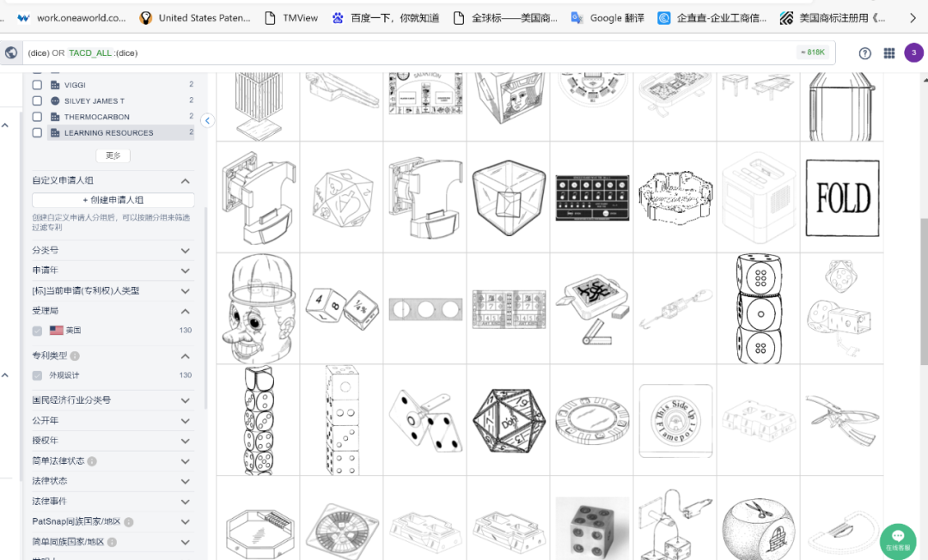Screen dimensions: 928x560
Task: Open the transparent cube-in-cube thumbnail
Action: 509,197
